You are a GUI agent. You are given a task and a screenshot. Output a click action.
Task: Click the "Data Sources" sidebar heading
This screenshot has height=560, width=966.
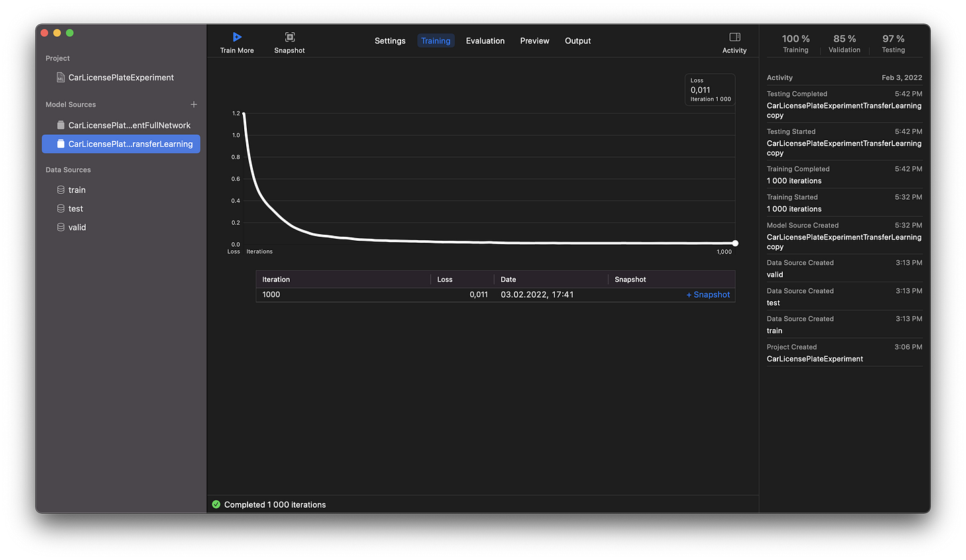pos(68,170)
